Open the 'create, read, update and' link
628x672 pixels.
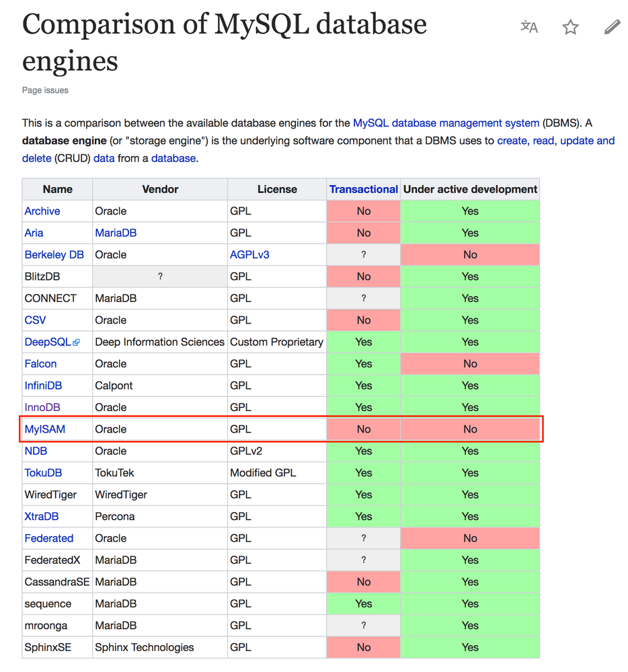point(555,141)
